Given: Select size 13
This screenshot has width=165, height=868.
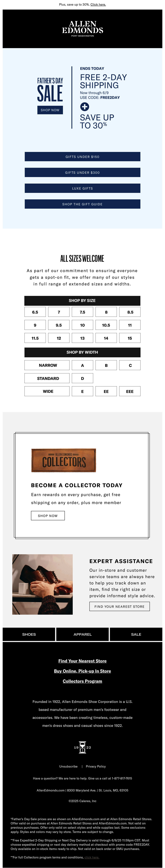Looking at the screenshot, I should tap(82, 338).
